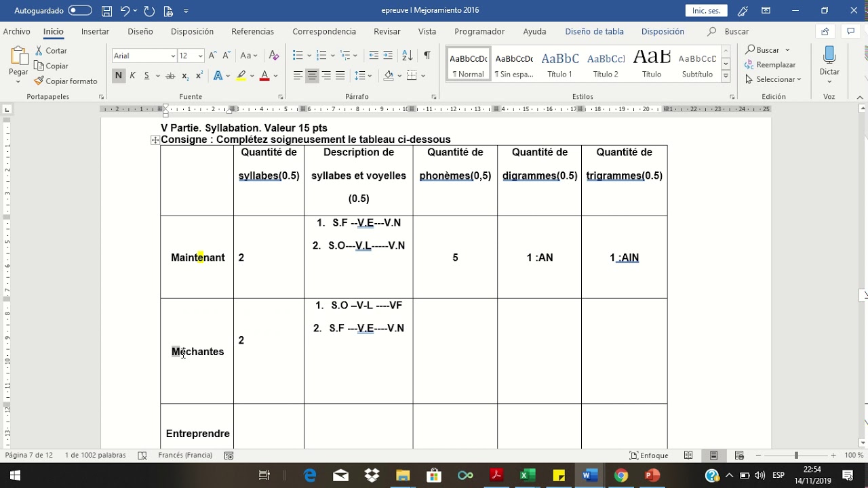Click the decrease font size icon
The width and height of the screenshot is (868, 488).
[x=228, y=56]
